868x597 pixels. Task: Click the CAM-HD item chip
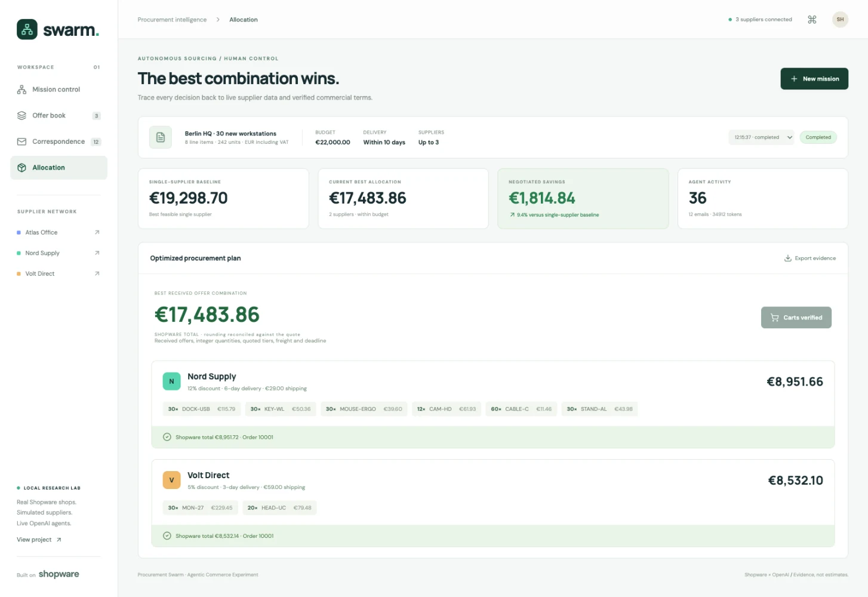coord(447,409)
